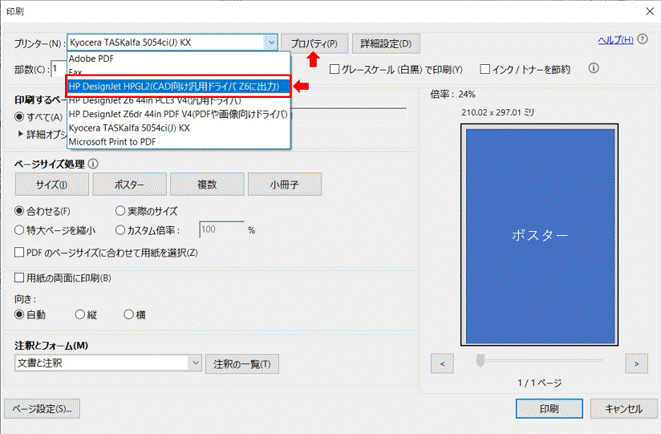The width and height of the screenshot is (661, 434).
Task: Select the 実際のサイズ radio button
Action: coord(120,210)
